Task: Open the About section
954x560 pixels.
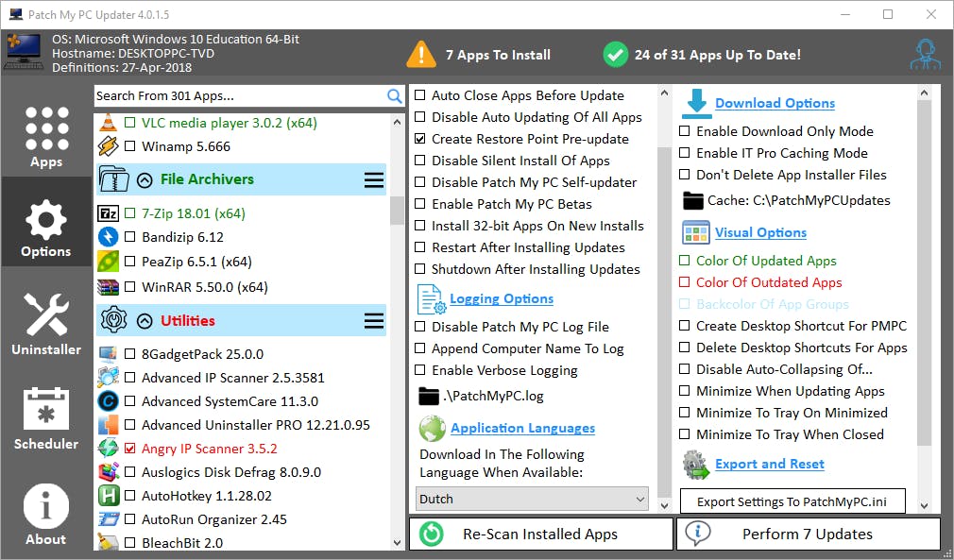Action: 46,514
